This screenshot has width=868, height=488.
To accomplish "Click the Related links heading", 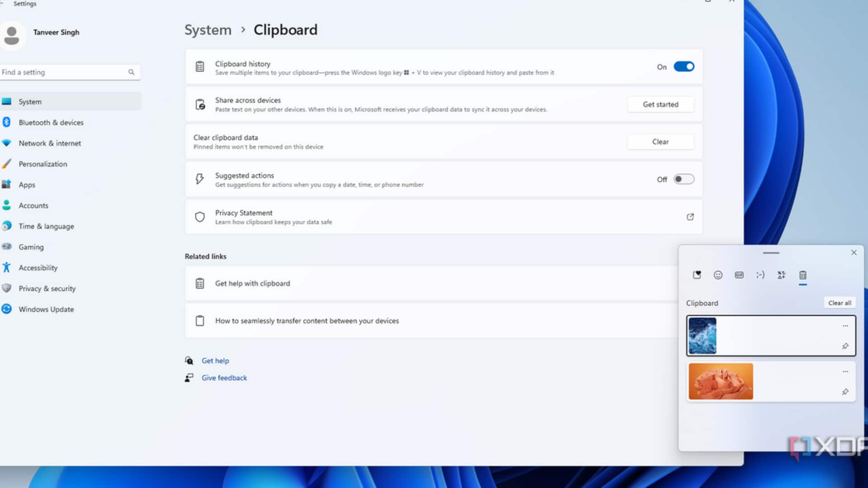I will pyautogui.click(x=206, y=256).
